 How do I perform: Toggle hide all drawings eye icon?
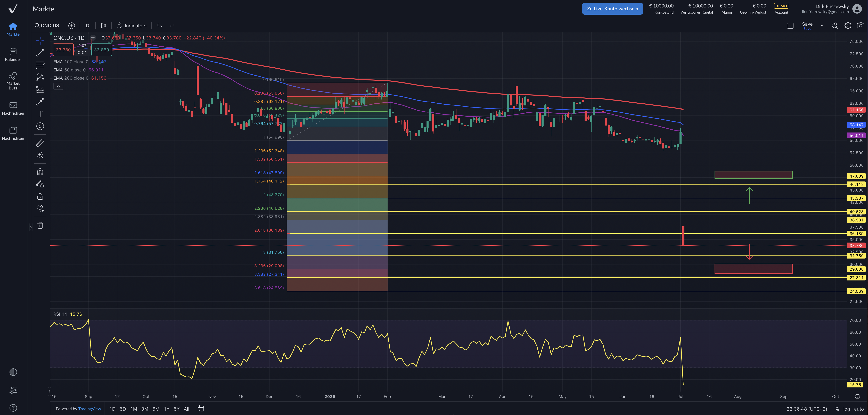pos(40,208)
